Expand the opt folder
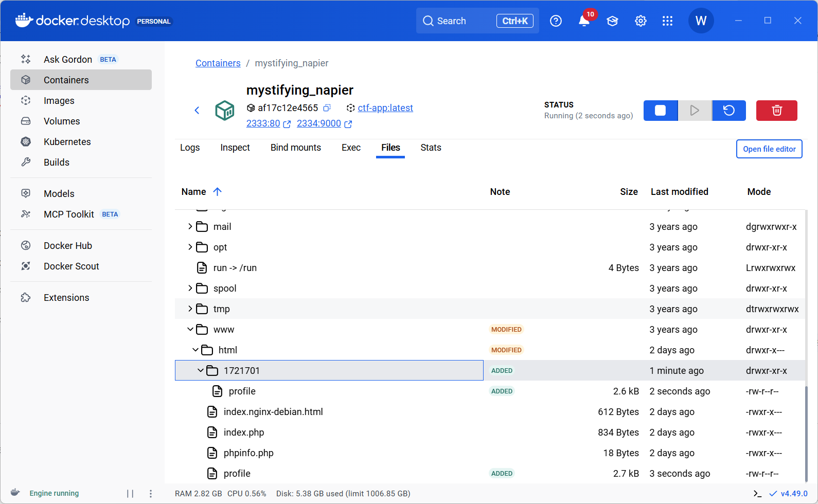This screenshot has height=504, width=818. (190, 247)
